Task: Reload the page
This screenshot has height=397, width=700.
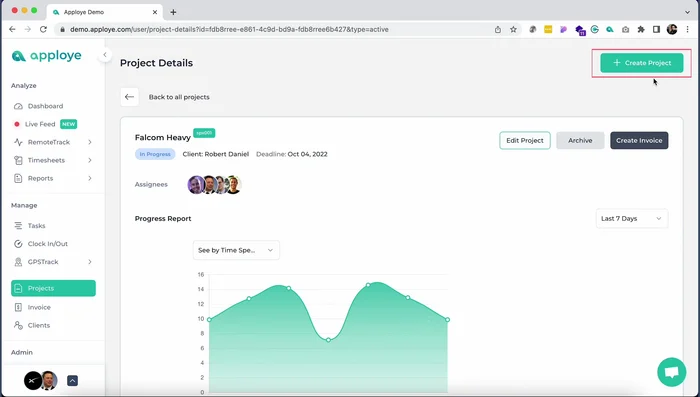Action: click(43, 29)
